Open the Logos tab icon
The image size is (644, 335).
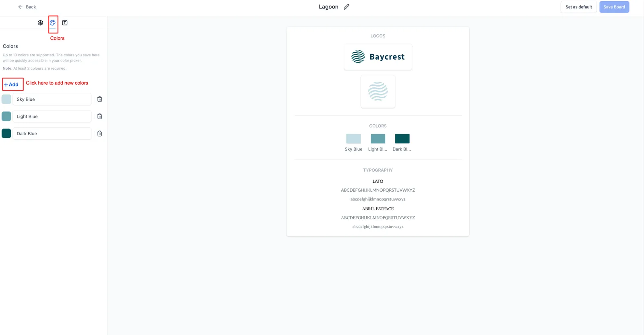(40, 23)
